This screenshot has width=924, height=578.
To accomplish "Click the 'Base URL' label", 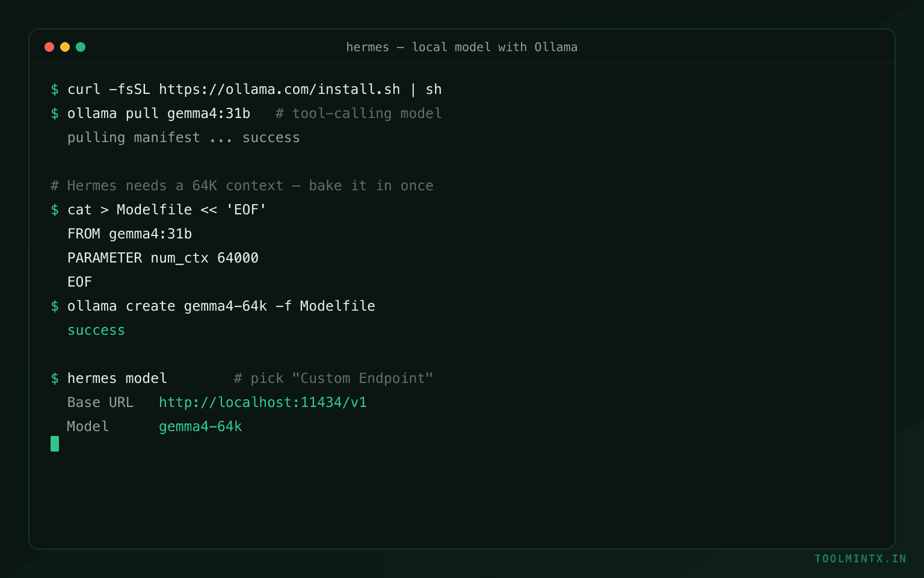I will 100,402.
